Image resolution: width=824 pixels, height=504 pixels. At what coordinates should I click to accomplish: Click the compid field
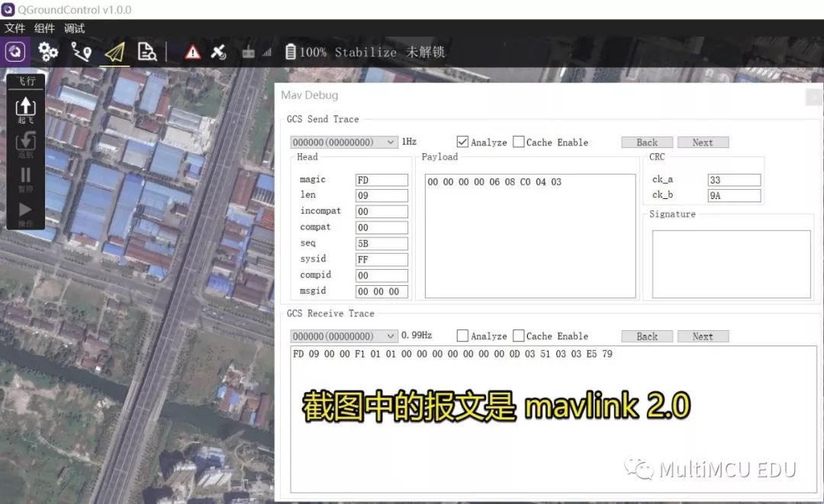tap(381, 275)
